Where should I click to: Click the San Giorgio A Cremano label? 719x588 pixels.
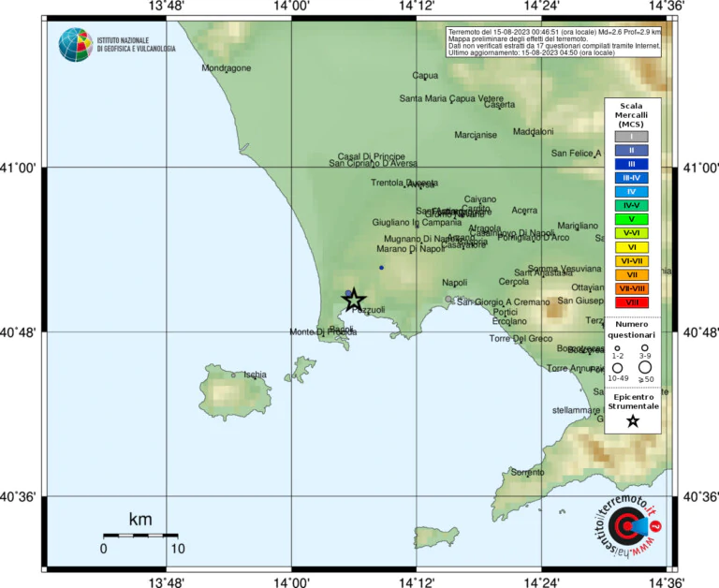click(503, 302)
